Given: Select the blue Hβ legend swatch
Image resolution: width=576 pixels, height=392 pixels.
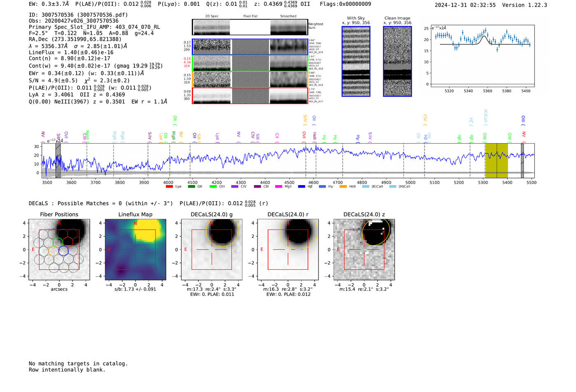Looking at the screenshot, I should coord(302,186).
